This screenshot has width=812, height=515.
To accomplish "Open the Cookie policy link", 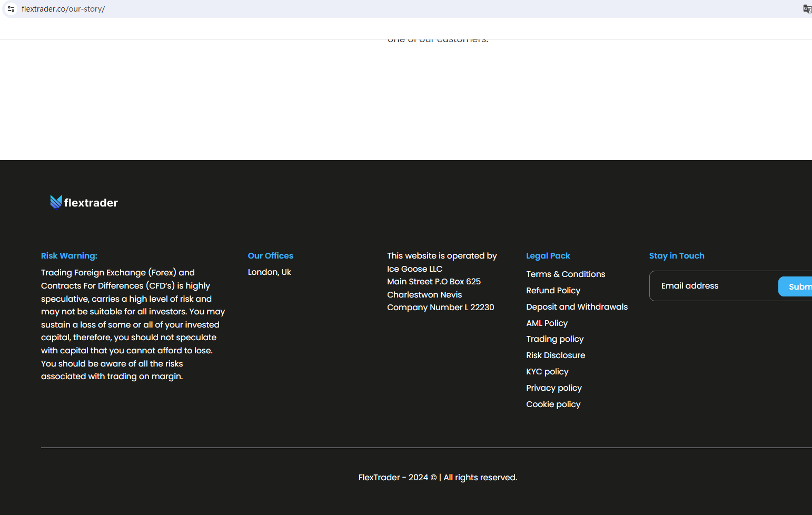I will pos(553,404).
